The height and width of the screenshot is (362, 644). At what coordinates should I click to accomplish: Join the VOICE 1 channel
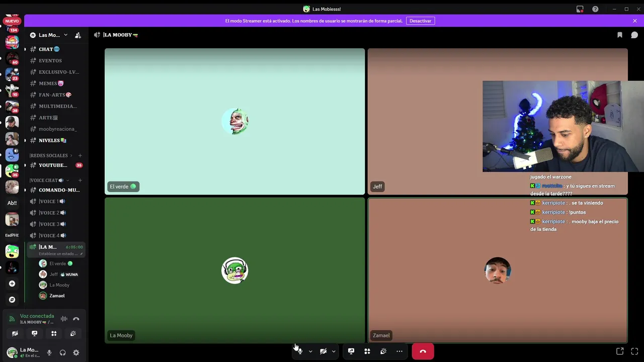click(56, 201)
